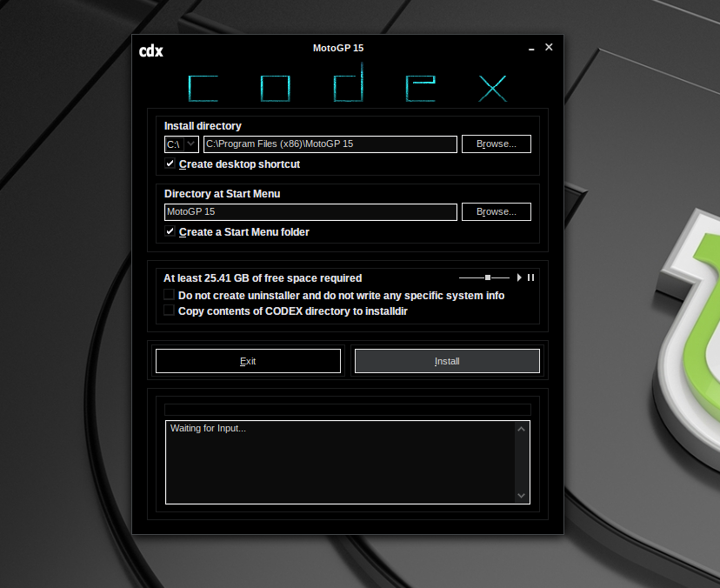Click the 'Directory at Start Menu' label

coord(223,194)
